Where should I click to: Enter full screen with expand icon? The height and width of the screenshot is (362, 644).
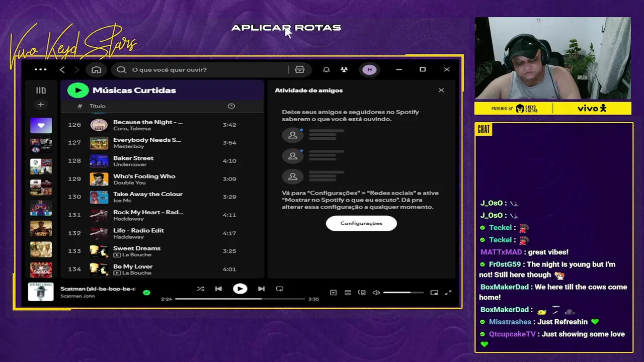(448, 293)
